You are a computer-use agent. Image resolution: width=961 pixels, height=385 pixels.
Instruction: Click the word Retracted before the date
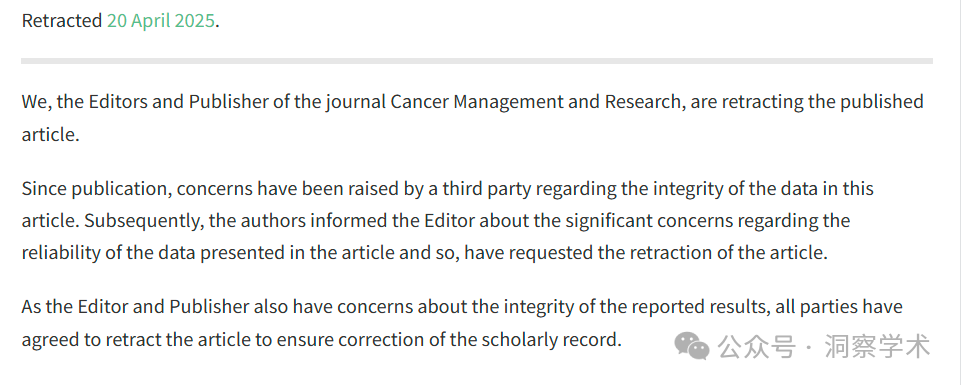coord(62,21)
